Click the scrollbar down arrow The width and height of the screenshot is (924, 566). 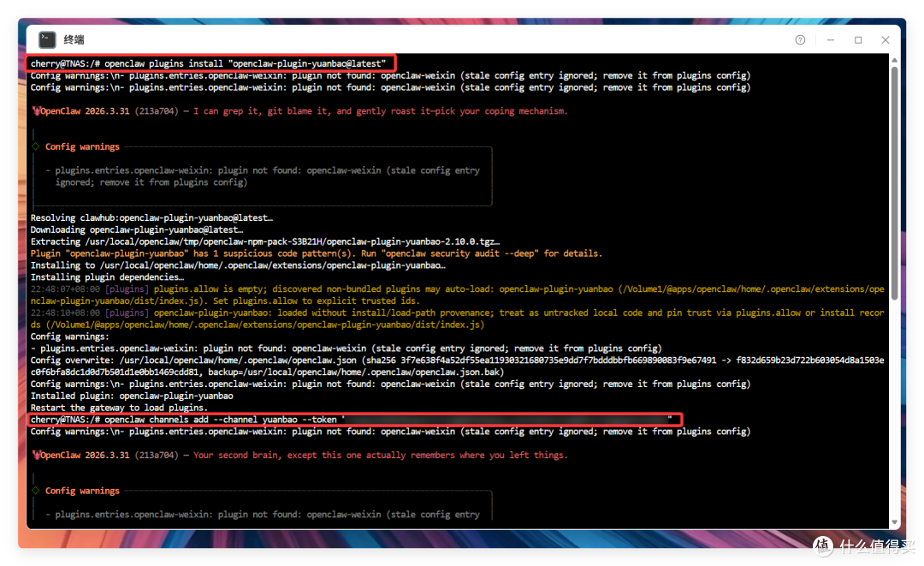(x=895, y=521)
